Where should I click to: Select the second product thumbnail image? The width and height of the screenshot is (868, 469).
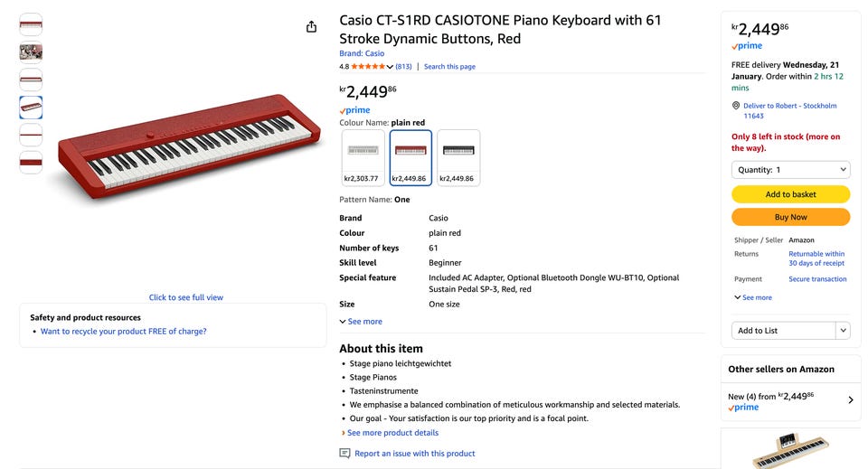(x=31, y=52)
